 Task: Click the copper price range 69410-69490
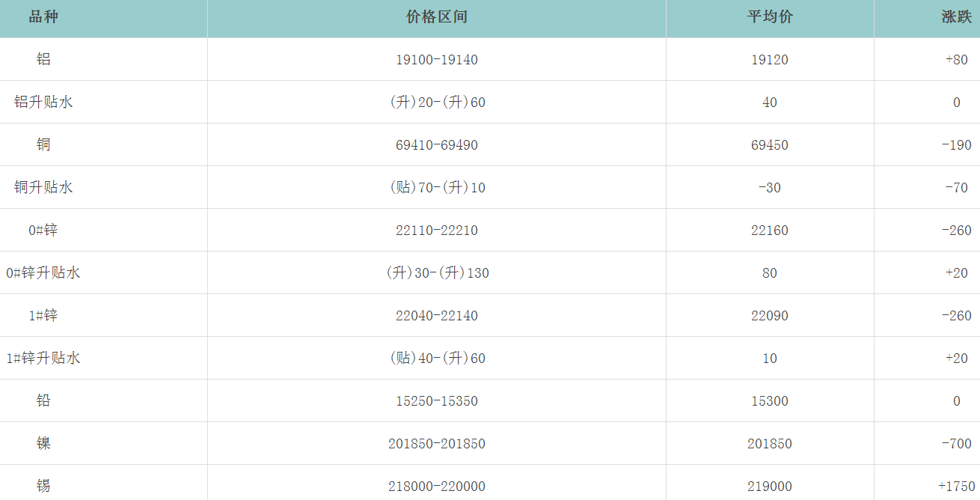coord(436,145)
